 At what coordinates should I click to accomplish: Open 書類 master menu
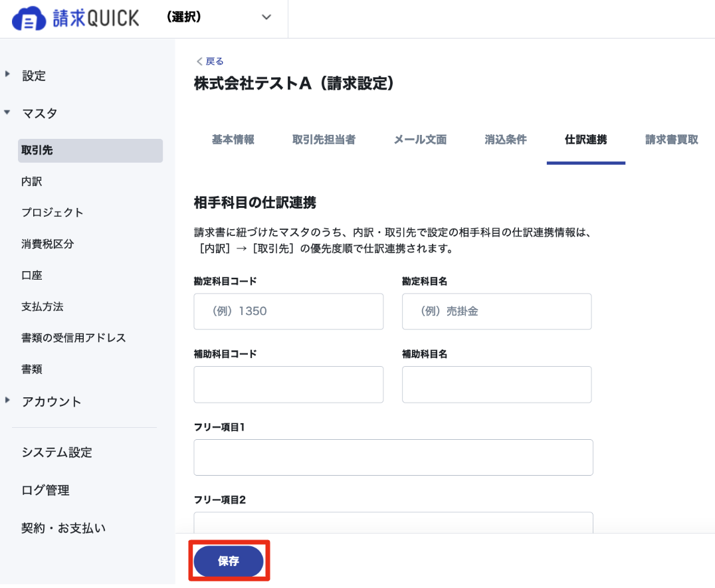coord(31,369)
